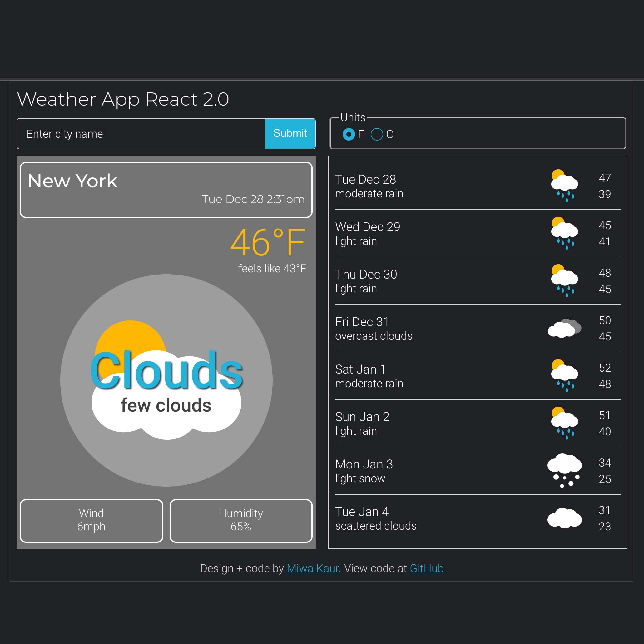Click the Mon Jan 3 snow icon

(564, 471)
